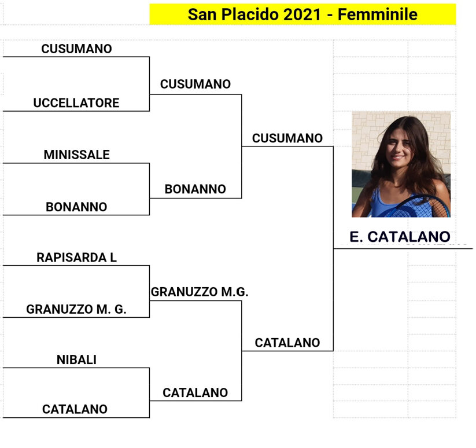Select the MINISSALE player name

(76, 155)
